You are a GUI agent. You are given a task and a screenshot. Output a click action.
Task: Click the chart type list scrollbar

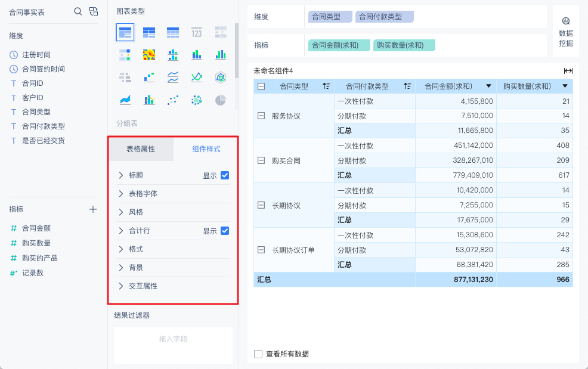point(237,51)
